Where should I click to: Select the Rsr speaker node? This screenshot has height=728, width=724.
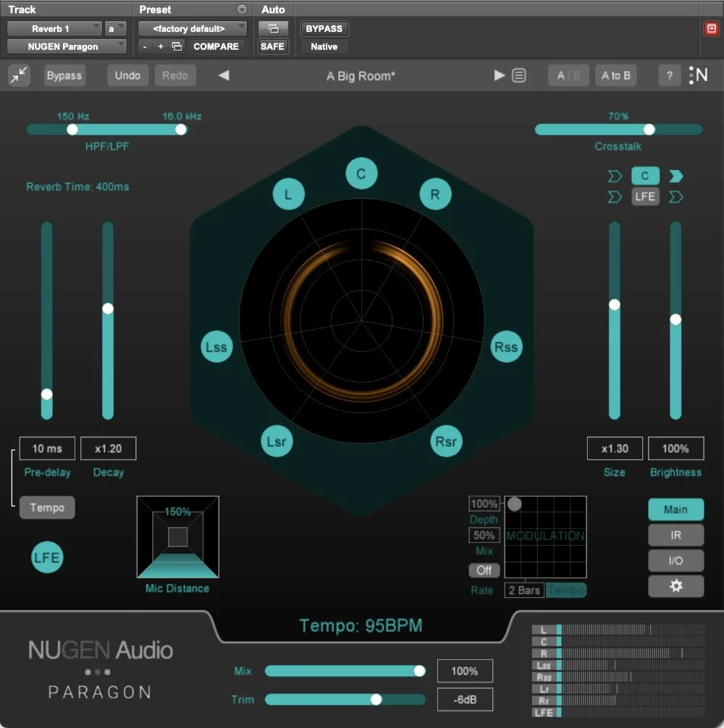[446, 441]
